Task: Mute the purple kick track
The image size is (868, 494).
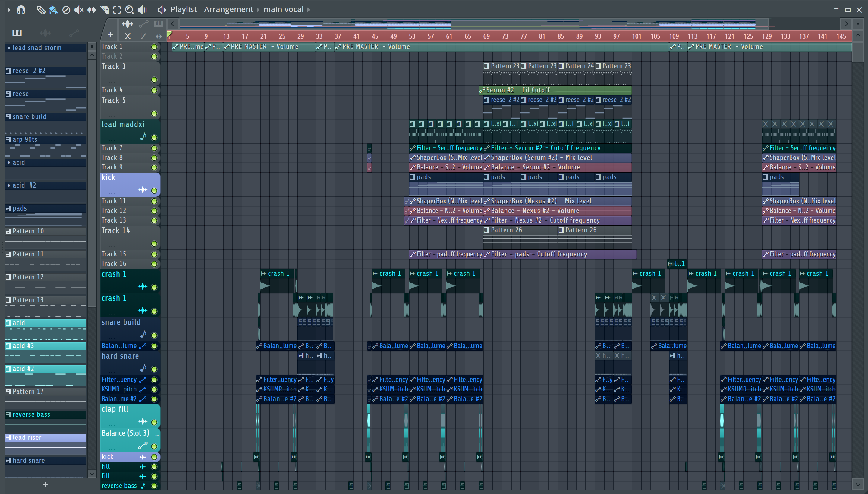Action: click(154, 191)
